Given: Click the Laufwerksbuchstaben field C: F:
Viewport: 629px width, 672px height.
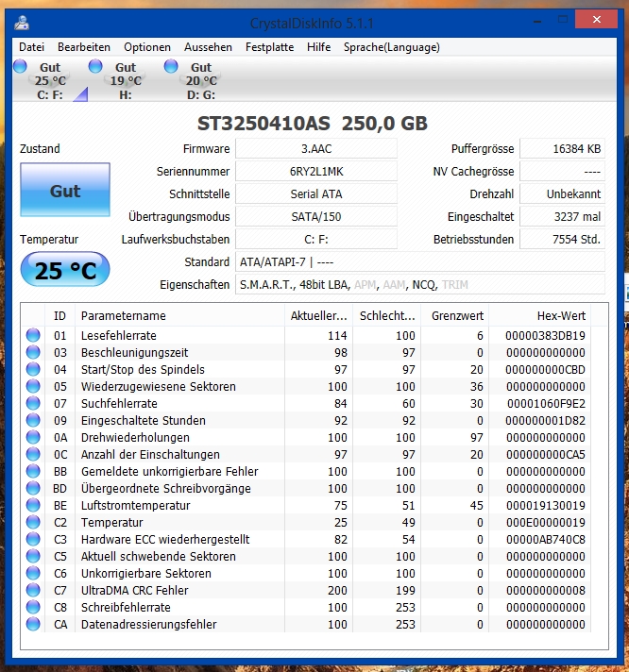Looking at the screenshot, I should (x=316, y=239).
